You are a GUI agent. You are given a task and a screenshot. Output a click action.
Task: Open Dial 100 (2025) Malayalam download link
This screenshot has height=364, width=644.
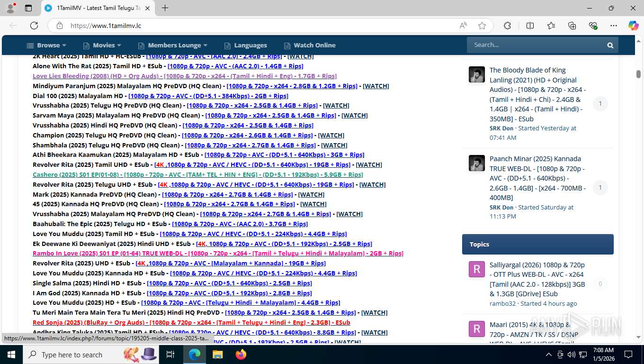pos(208,96)
